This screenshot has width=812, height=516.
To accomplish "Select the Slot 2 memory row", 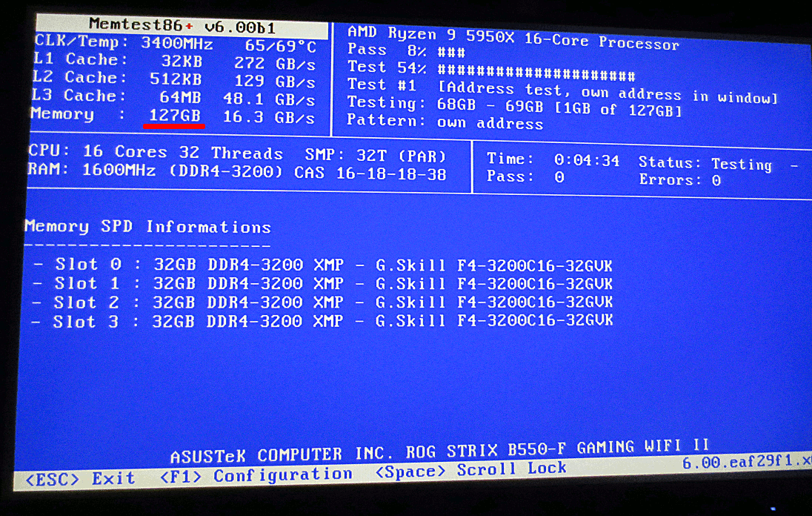I will (322, 302).
